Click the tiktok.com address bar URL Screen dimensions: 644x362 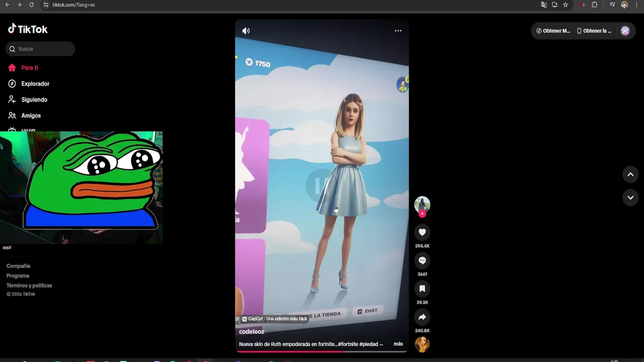[73, 5]
